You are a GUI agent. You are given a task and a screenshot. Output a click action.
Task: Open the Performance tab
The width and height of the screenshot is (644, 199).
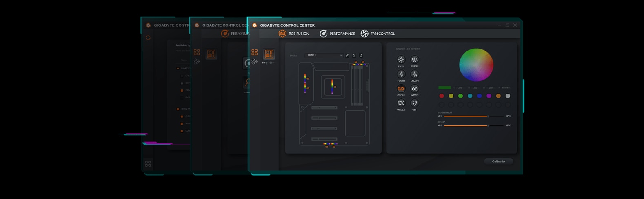[x=337, y=34]
